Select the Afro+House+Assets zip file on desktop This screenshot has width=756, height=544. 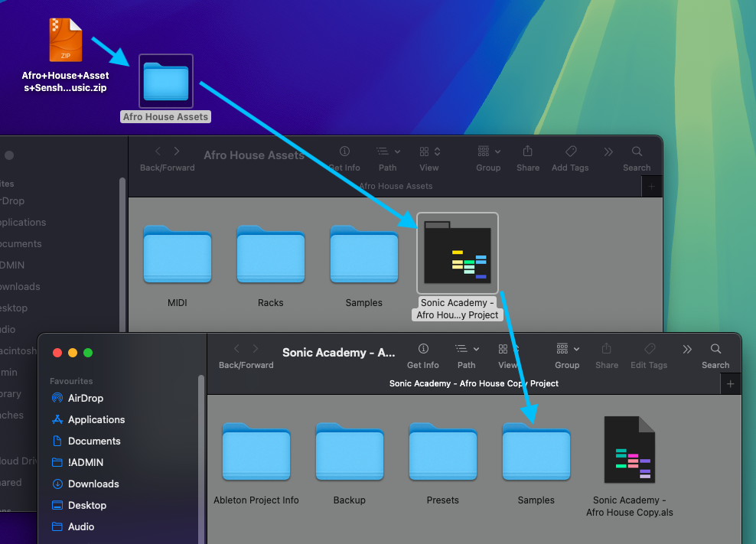pos(66,41)
